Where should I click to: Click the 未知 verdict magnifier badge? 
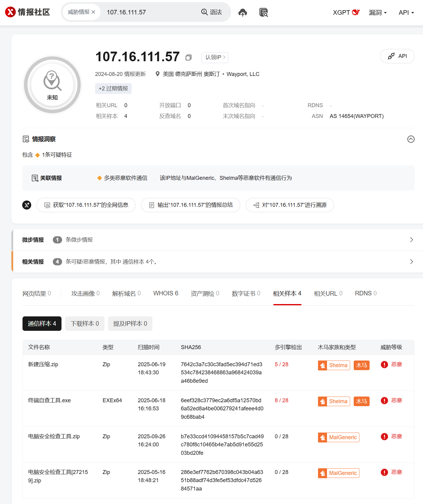click(x=52, y=85)
